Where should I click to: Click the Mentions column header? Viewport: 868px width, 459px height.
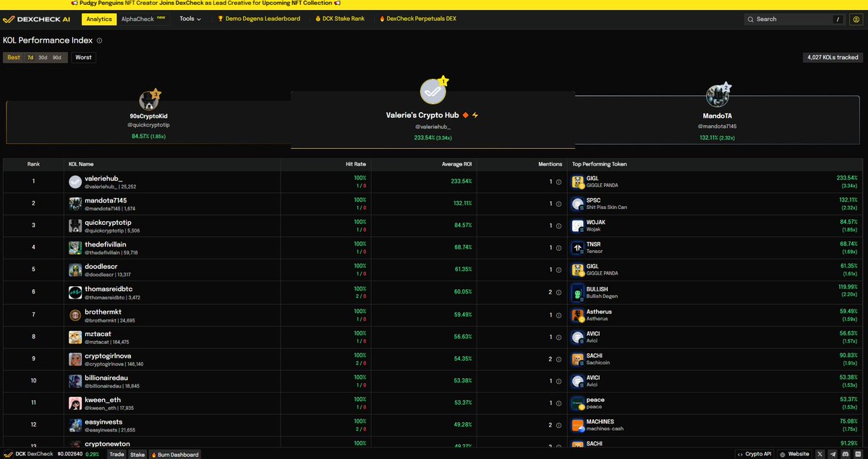click(550, 164)
